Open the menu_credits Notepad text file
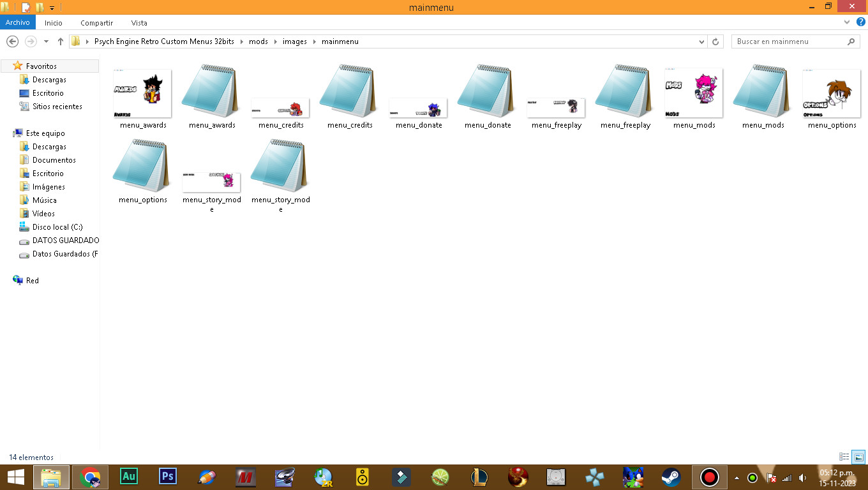 click(x=349, y=96)
